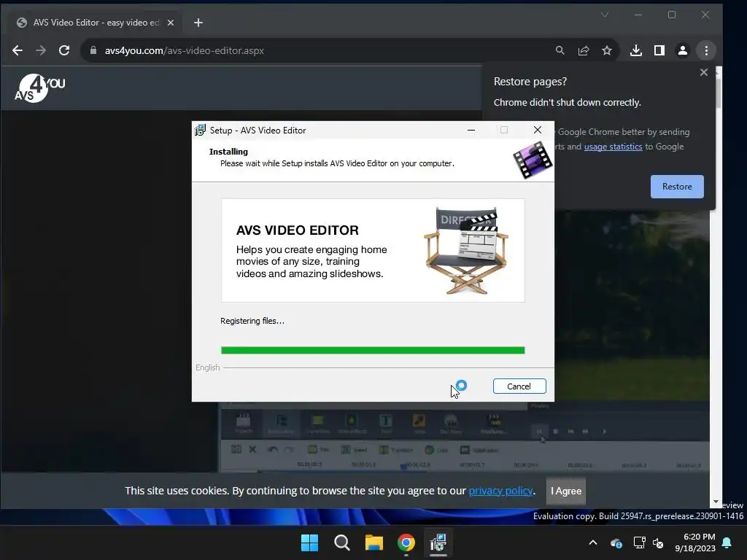Accept cookies with the I Agree button
This screenshot has width=747, height=560.
pos(566,491)
